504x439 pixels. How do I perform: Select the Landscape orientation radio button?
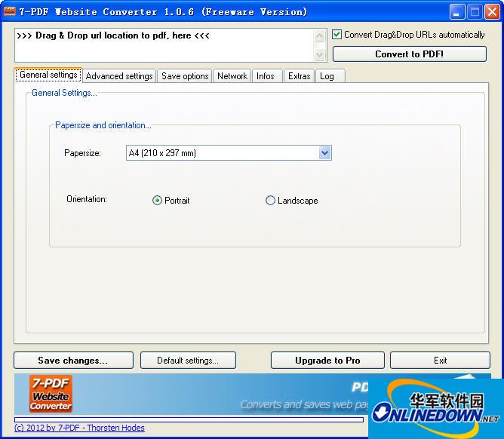coord(270,201)
